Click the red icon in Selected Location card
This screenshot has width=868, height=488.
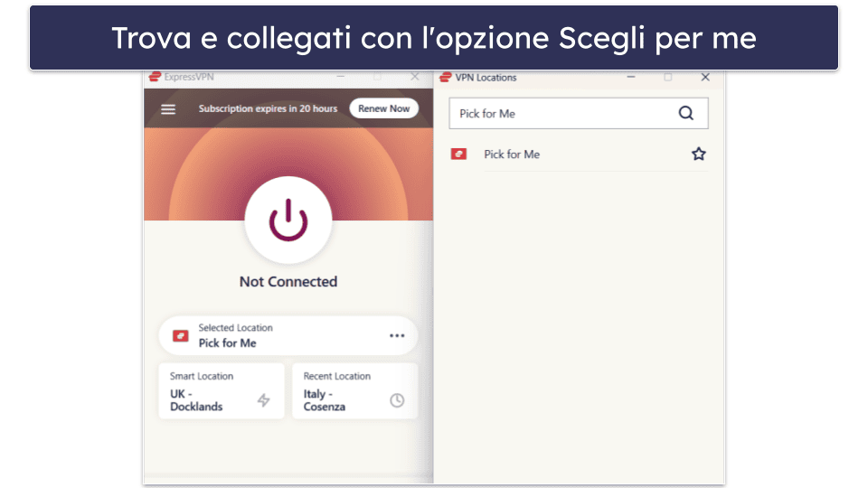[181, 336]
